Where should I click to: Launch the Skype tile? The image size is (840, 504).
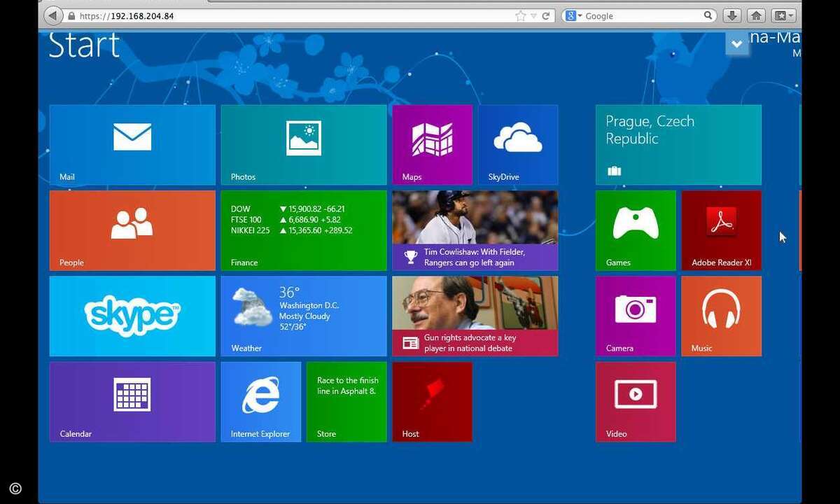coord(132,316)
